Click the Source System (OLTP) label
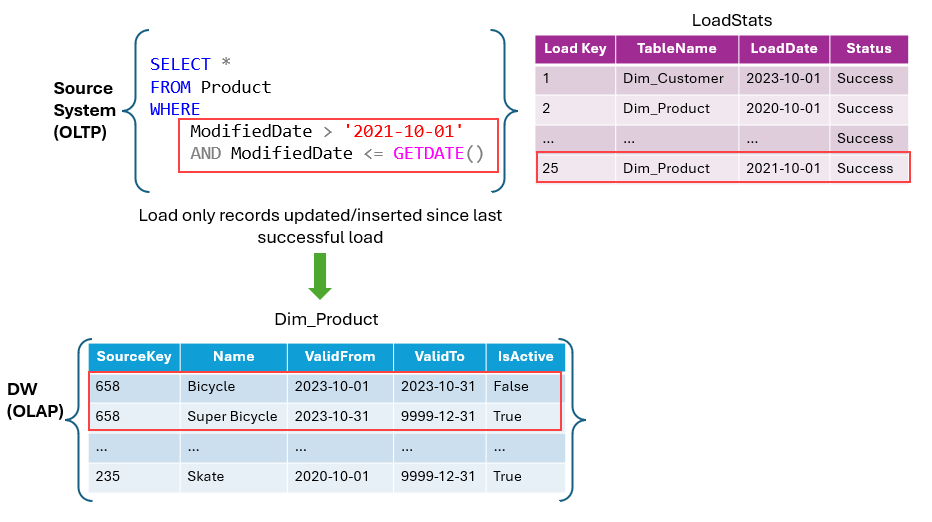The height and width of the screenshot is (522, 932). tap(84, 110)
